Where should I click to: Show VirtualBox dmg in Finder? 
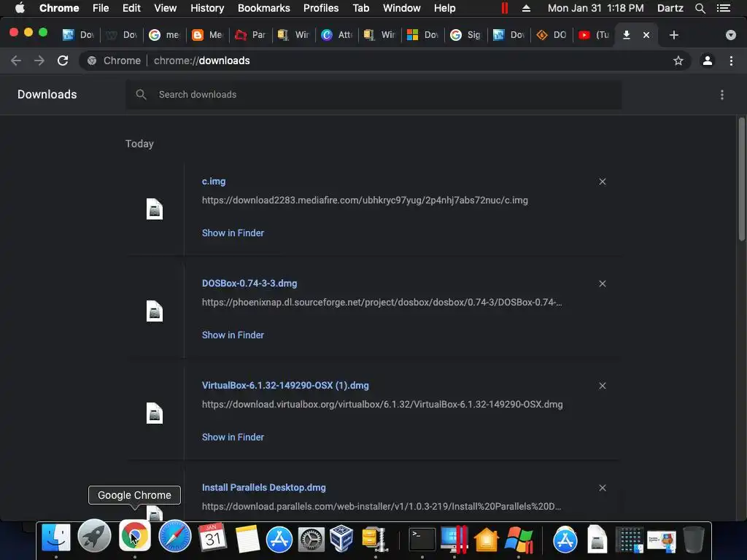click(233, 437)
